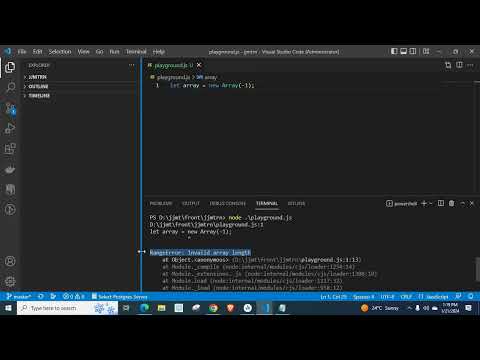Toggle the bottom panel layout icon
Screen dimensions: 480x360
click(x=403, y=51)
